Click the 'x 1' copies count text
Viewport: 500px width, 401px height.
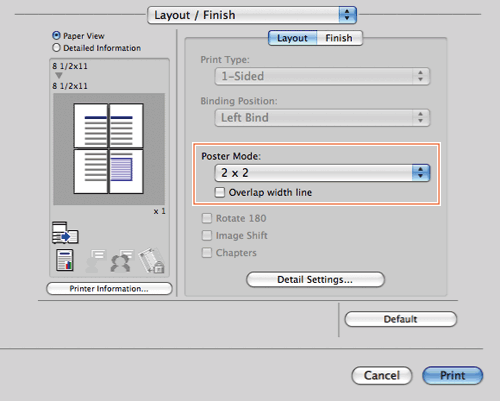(x=159, y=211)
